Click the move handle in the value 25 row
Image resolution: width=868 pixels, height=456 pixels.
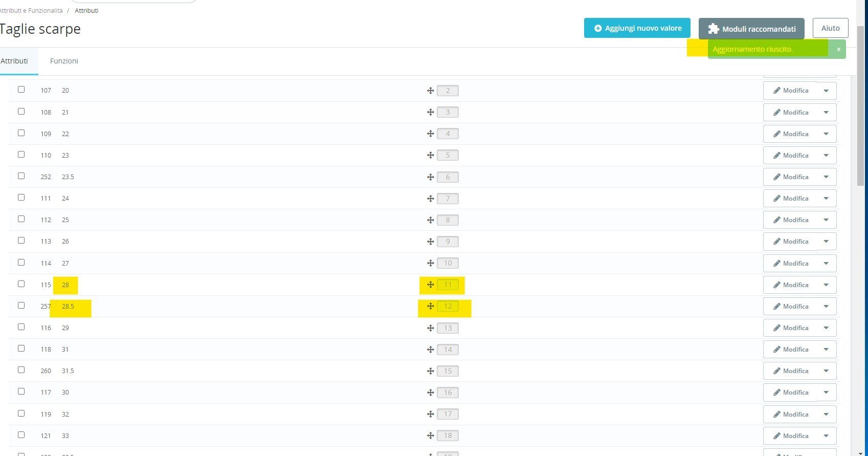pyautogui.click(x=430, y=220)
